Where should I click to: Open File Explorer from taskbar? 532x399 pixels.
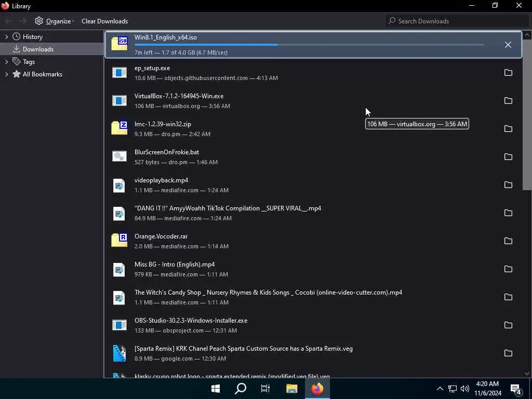pos(291,389)
